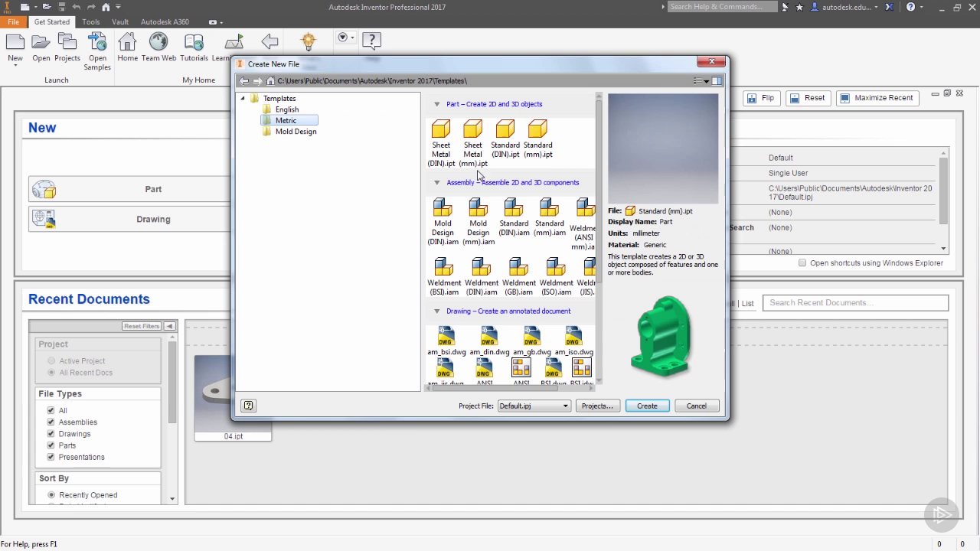
Task: Open the New button dropdown arrow
Action: (x=15, y=66)
